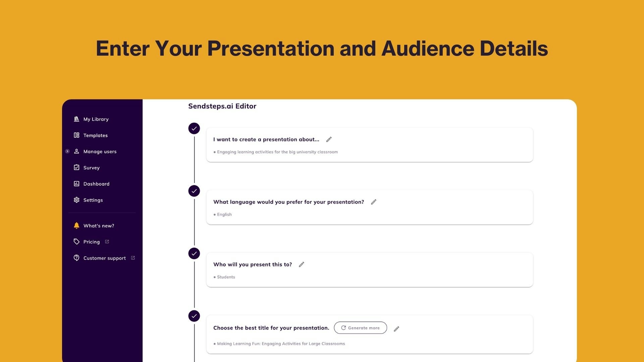Select the 'English' language answer
The image size is (644, 362).
[x=224, y=215]
